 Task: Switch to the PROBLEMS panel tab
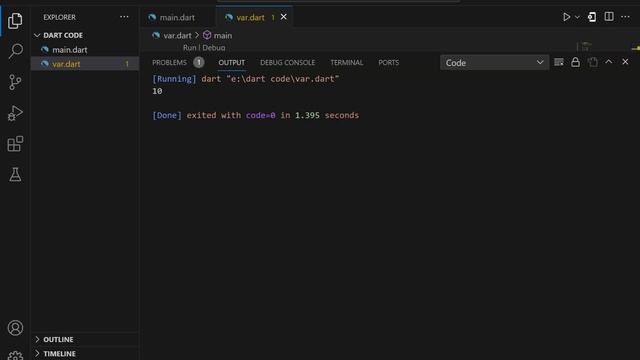click(169, 62)
